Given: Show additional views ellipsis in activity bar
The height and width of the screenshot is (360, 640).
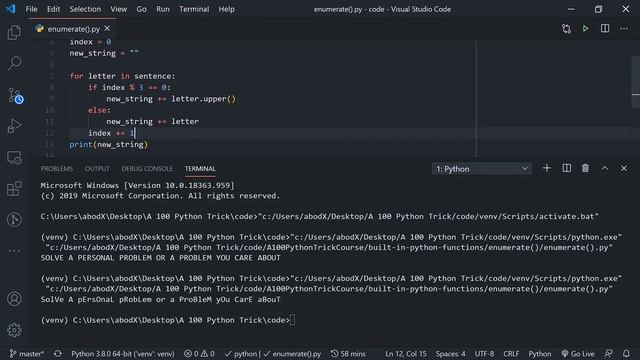Looking at the screenshot, I should point(14,251).
